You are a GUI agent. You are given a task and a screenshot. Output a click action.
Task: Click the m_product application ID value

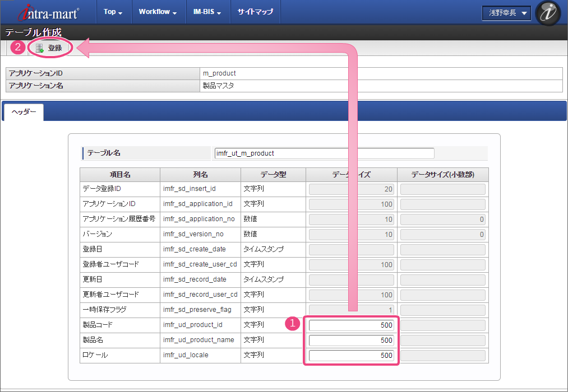point(219,73)
